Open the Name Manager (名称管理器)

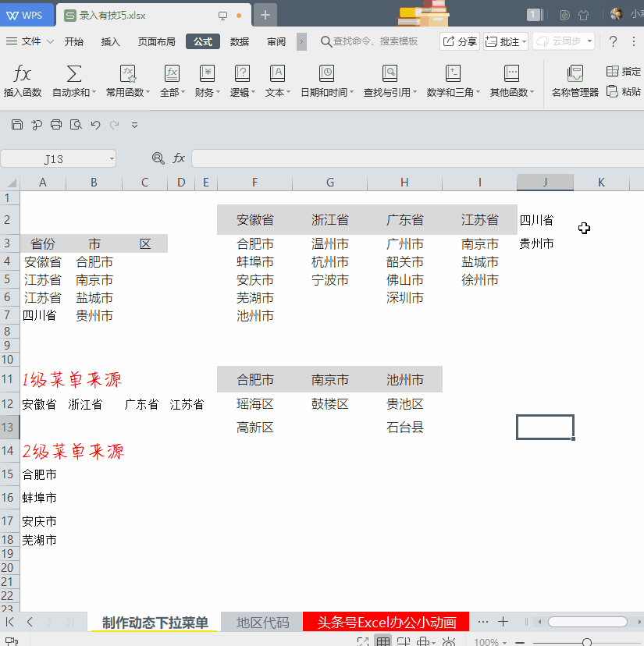(575, 81)
